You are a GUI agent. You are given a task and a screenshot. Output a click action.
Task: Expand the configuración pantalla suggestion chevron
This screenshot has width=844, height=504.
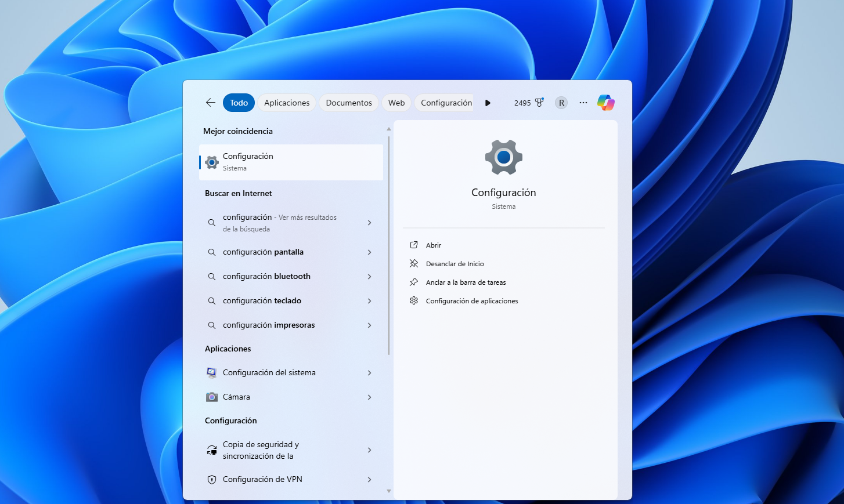[x=369, y=252]
